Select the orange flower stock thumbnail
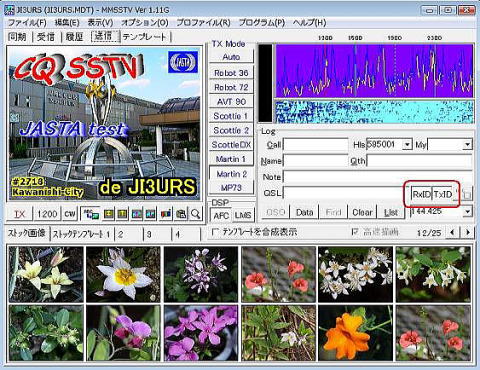 (355, 333)
